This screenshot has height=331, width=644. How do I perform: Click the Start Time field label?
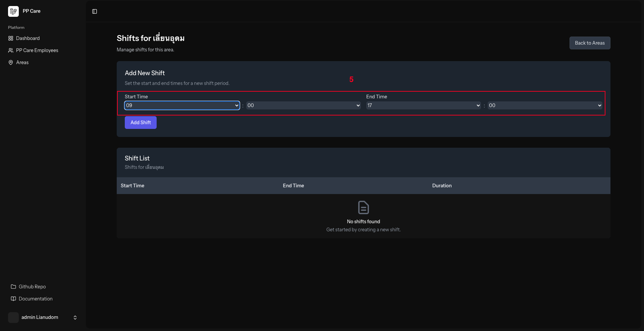point(136,97)
